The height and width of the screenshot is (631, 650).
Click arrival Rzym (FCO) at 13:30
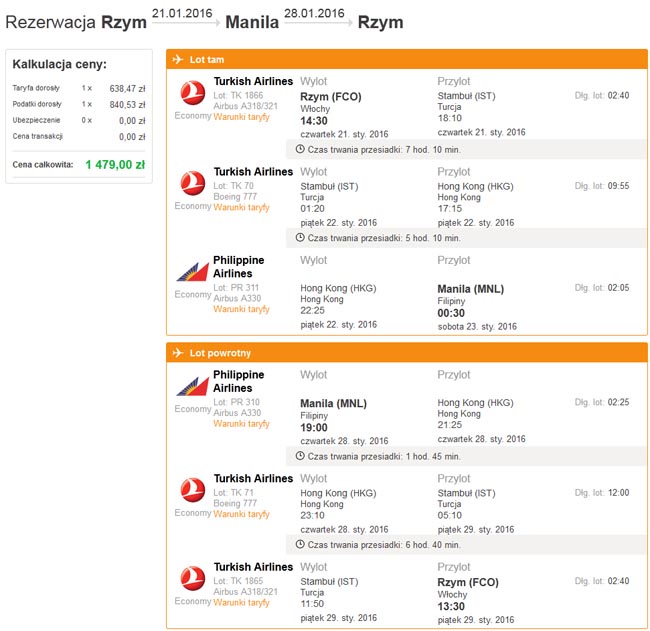tap(468, 582)
